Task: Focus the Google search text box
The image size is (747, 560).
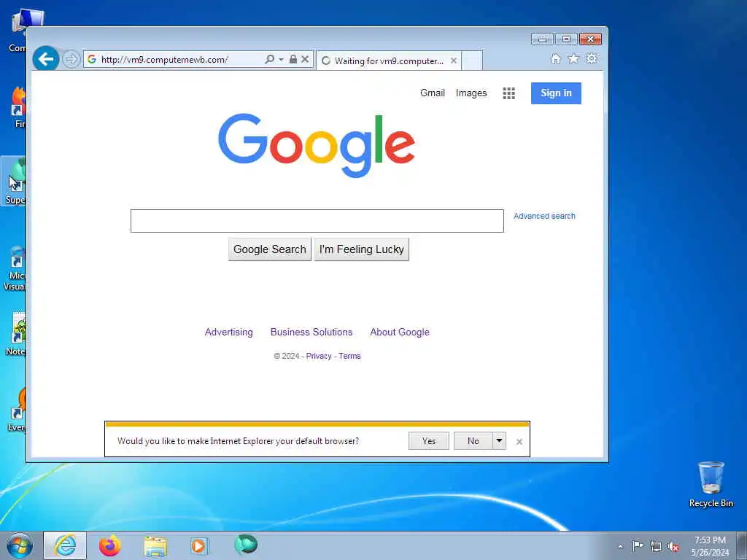Action: tap(317, 221)
